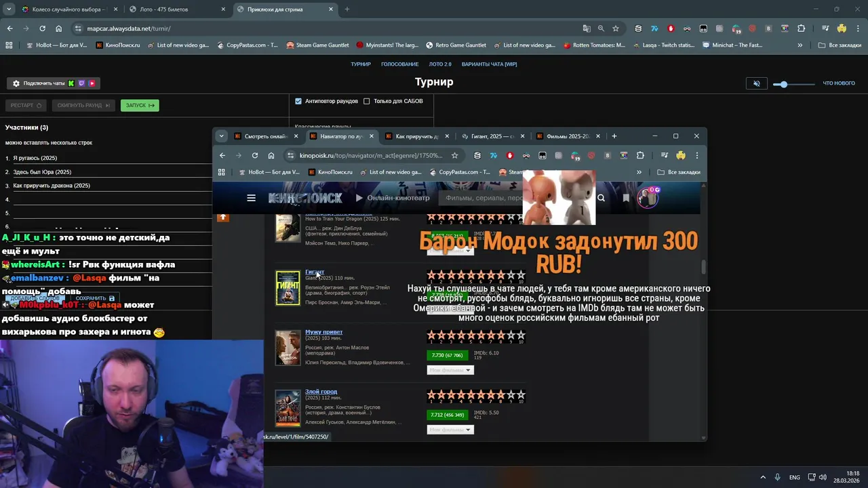Open ЛОТО 2.0 menu link
This screenshot has height=488, width=868.
tap(440, 64)
